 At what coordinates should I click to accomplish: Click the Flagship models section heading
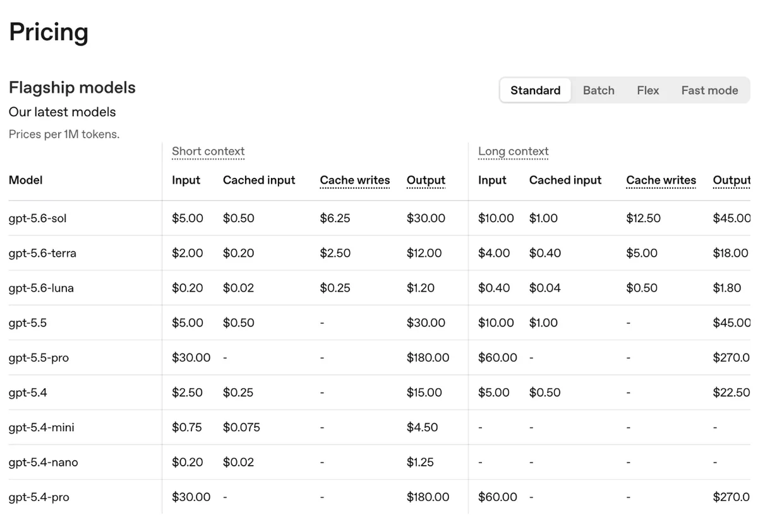(x=72, y=88)
